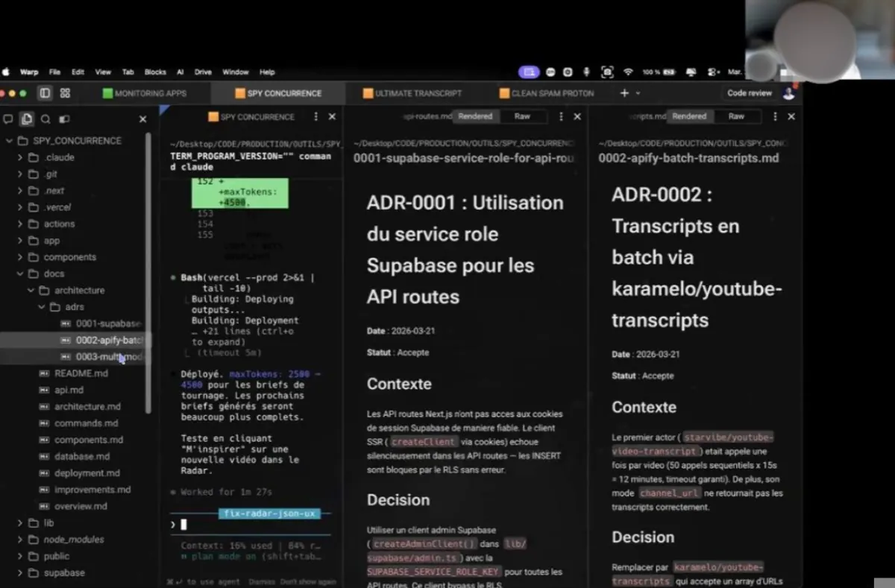Image resolution: width=895 pixels, height=588 pixels.
Task: Click the Code review button
Action: [750, 93]
